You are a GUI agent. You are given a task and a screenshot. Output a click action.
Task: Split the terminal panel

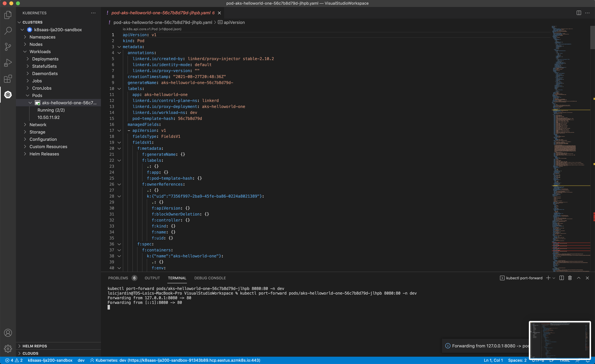tap(561, 278)
